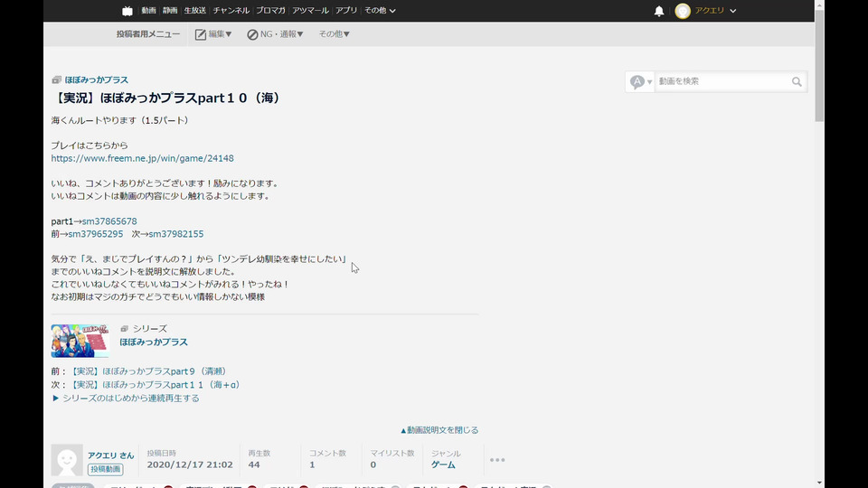This screenshot has width=868, height=488.
Task: Open part1 link sm37865678
Action: [x=109, y=221]
